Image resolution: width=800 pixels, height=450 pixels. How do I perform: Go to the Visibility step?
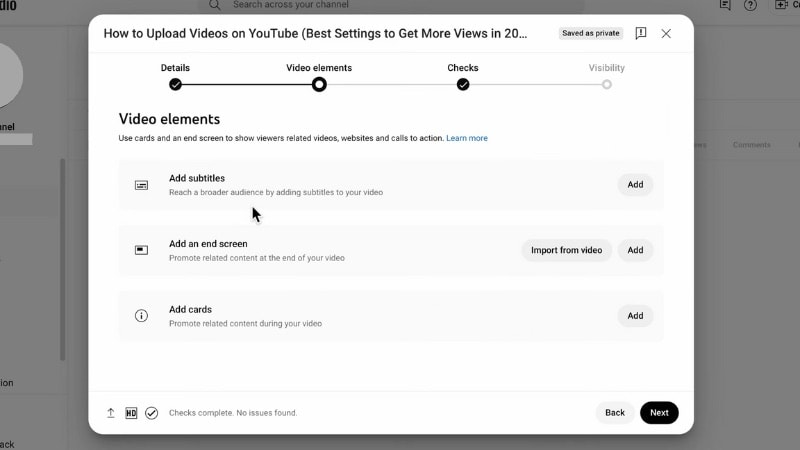(607, 68)
